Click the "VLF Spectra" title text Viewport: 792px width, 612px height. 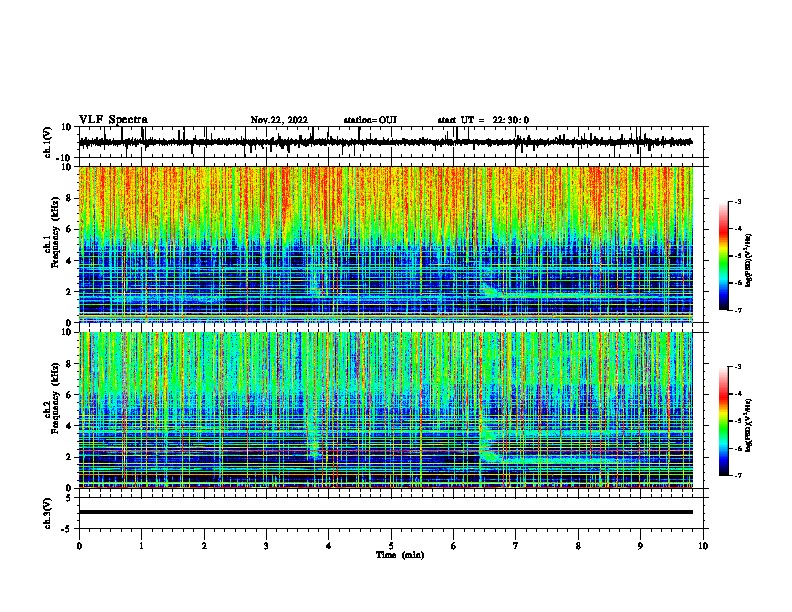(113, 120)
